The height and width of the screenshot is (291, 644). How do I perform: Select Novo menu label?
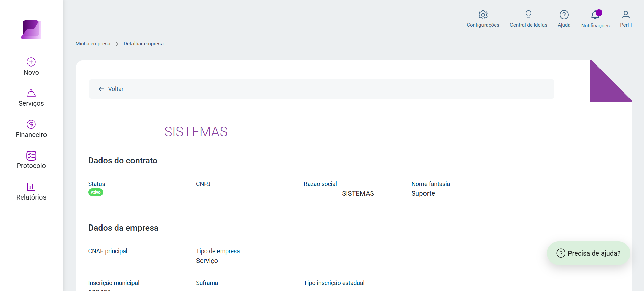tap(31, 72)
